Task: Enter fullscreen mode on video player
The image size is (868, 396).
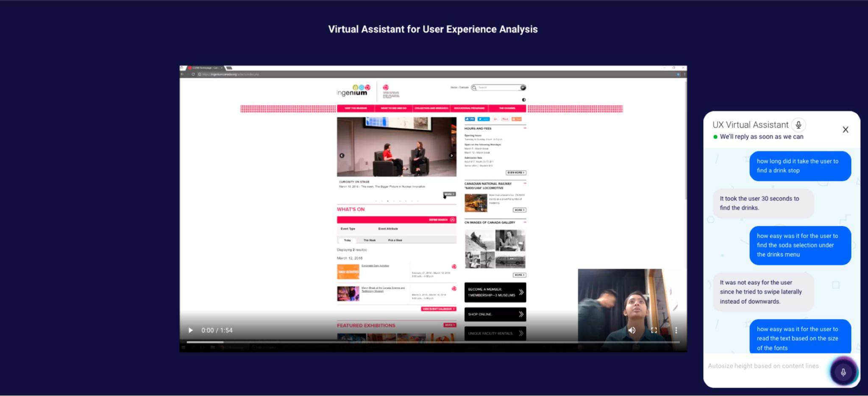Action: (654, 330)
